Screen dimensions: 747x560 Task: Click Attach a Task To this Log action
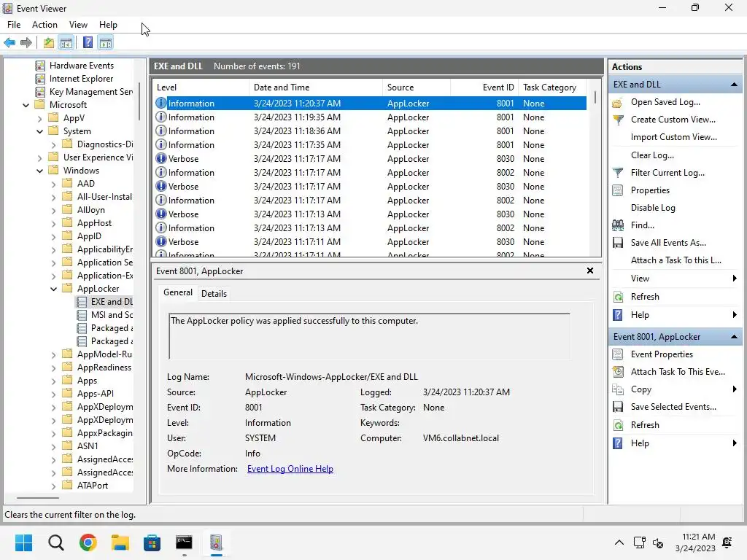(676, 260)
